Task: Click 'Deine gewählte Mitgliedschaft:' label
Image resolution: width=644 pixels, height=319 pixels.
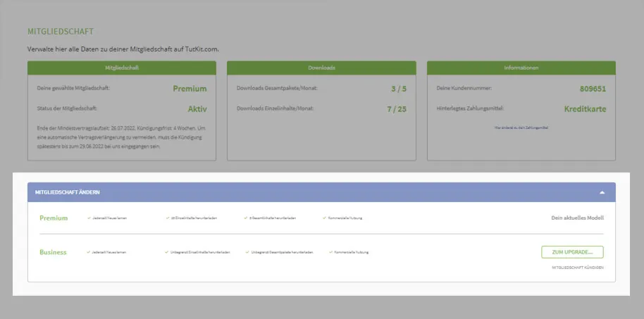Action: coord(73,88)
